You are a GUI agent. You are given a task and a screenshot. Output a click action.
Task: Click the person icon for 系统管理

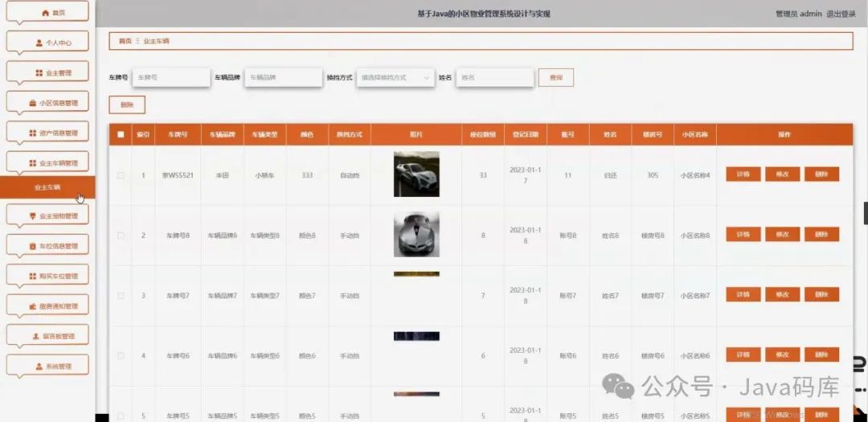click(x=39, y=366)
